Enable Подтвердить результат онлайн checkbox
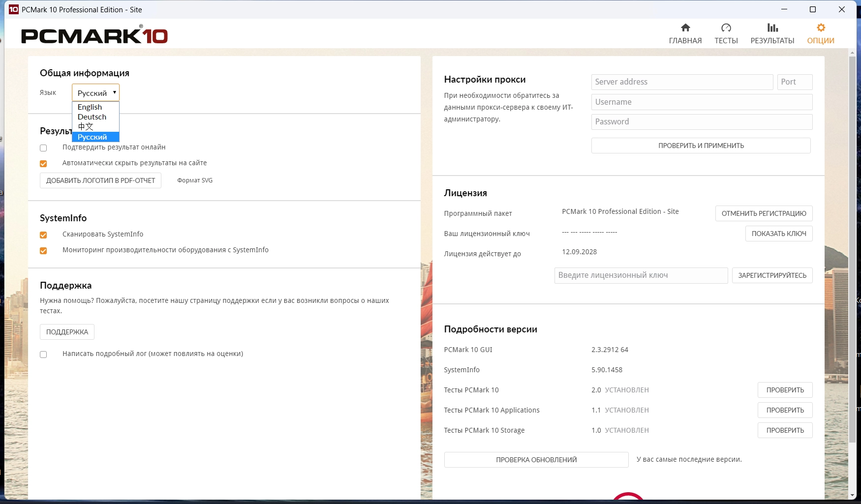Viewport: 861px width, 504px height. [43, 148]
